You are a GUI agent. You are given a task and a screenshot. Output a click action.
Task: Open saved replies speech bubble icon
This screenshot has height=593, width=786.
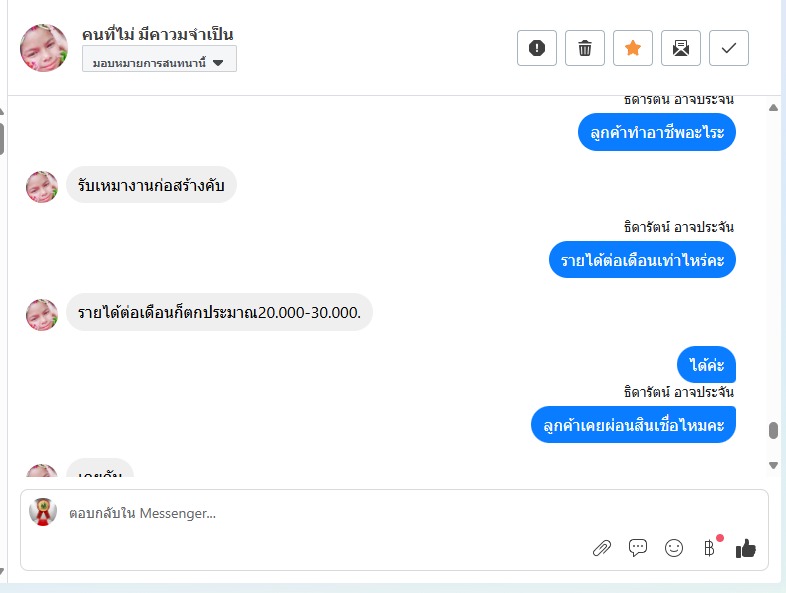(x=638, y=548)
